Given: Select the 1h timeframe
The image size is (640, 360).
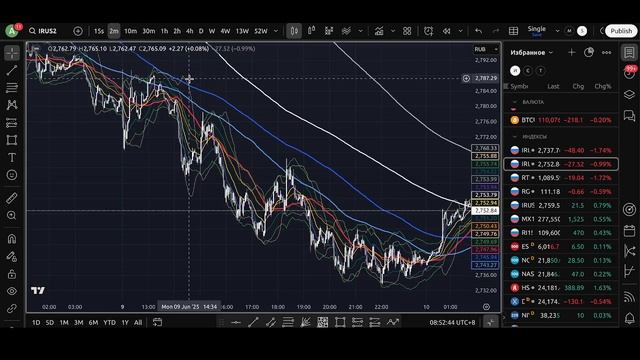Looking at the screenshot, I should coord(164,31).
